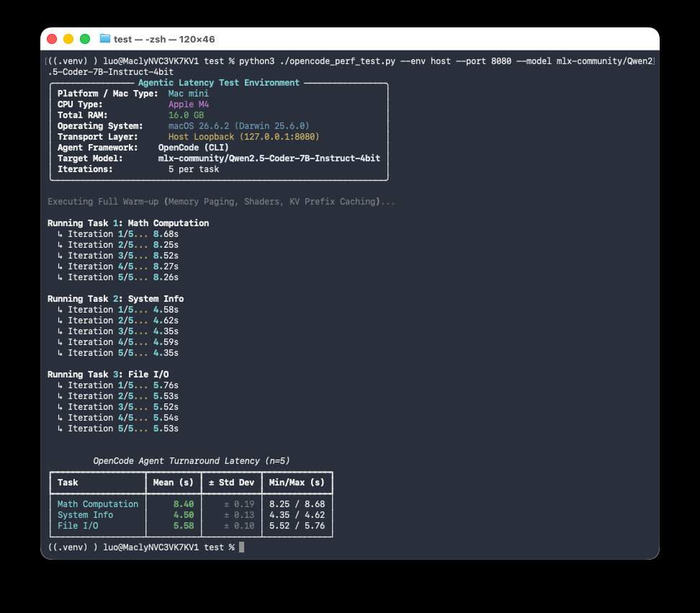
Task: Click 'File I/O' table row label
Action: pos(78,526)
